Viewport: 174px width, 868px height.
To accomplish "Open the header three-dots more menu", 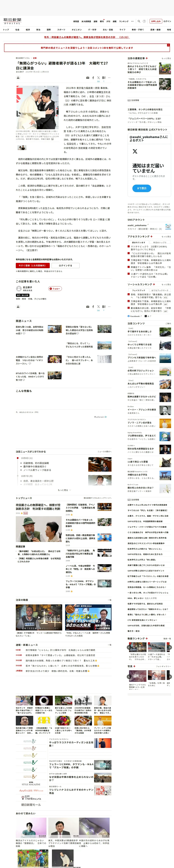I will point(132,21).
